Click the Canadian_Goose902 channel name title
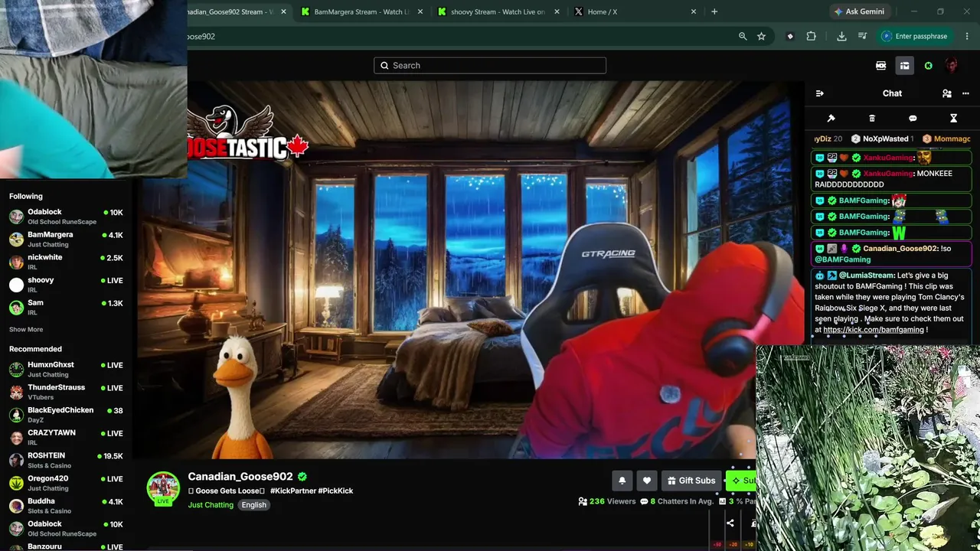This screenshot has width=980, height=551. tap(240, 476)
